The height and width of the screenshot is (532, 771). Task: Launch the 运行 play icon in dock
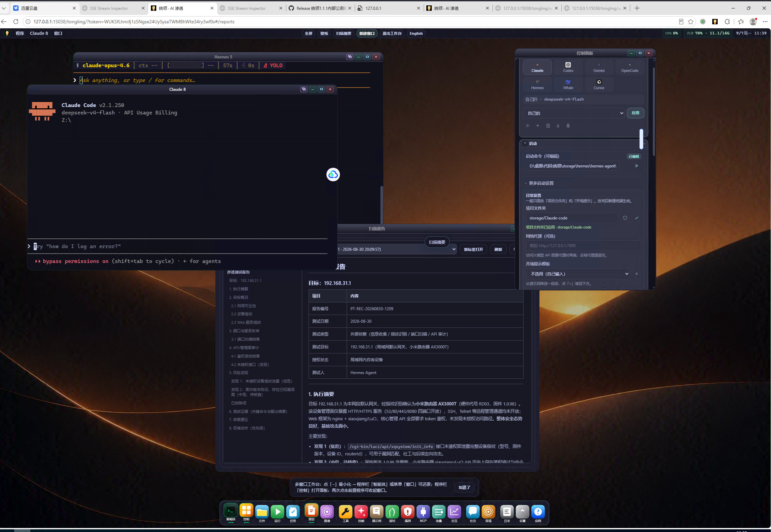tap(277, 512)
